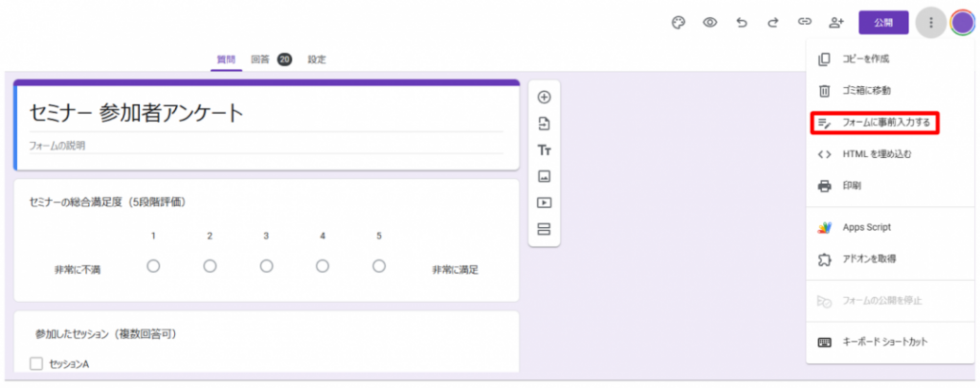Preview the form with eye icon

pyautogui.click(x=710, y=22)
